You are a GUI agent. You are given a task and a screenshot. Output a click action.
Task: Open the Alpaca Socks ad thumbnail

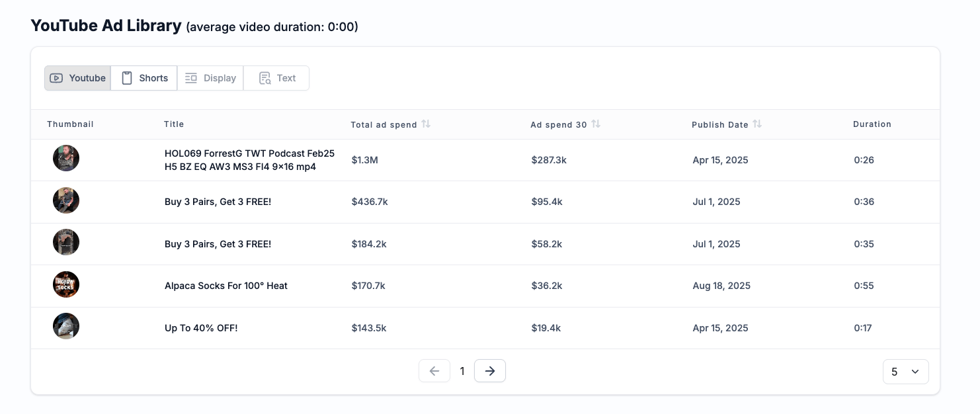tap(66, 285)
